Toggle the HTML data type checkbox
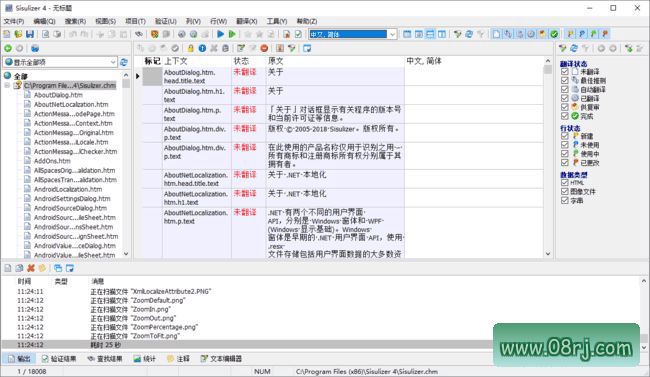Viewport: 650px width, 377px height. (565, 182)
